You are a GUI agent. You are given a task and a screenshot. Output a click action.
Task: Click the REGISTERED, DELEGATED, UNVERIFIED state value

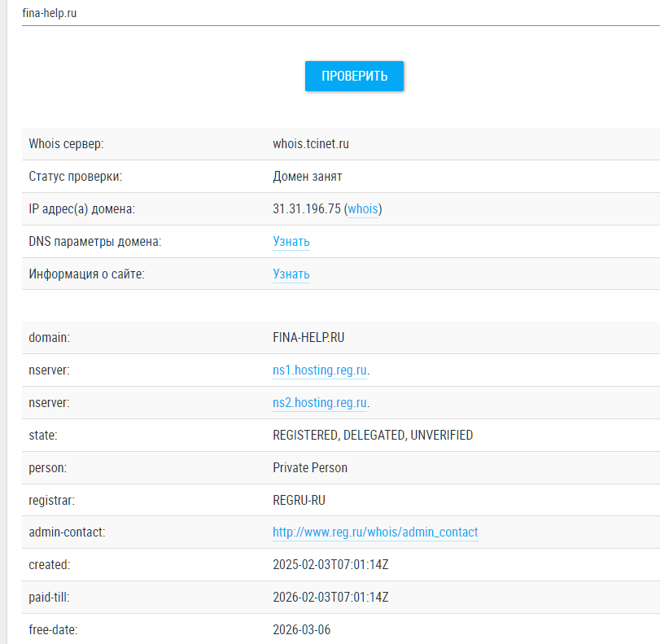coord(373,436)
